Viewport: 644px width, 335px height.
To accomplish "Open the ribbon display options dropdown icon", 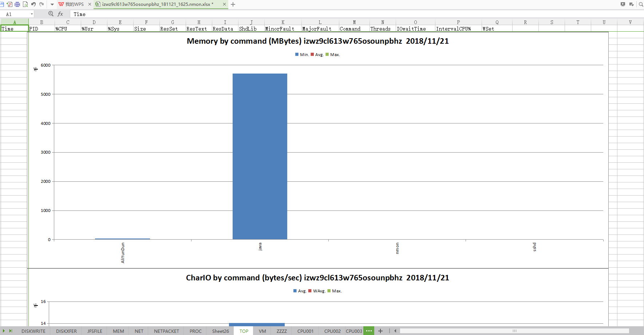I will click(x=632, y=4).
